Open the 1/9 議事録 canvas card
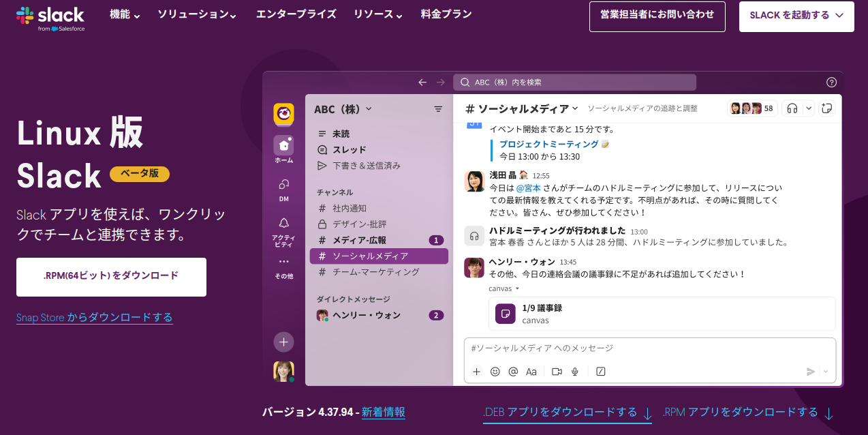This screenshot has height=435, width=868. [x=662, y=314]
